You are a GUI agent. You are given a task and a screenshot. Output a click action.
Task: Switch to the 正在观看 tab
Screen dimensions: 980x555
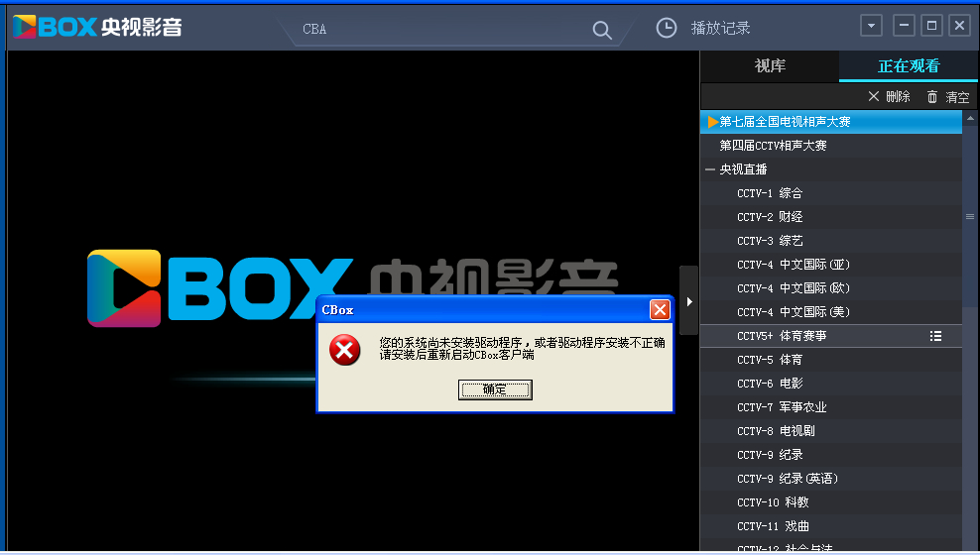pyautogui.click(x=909, y=66)
